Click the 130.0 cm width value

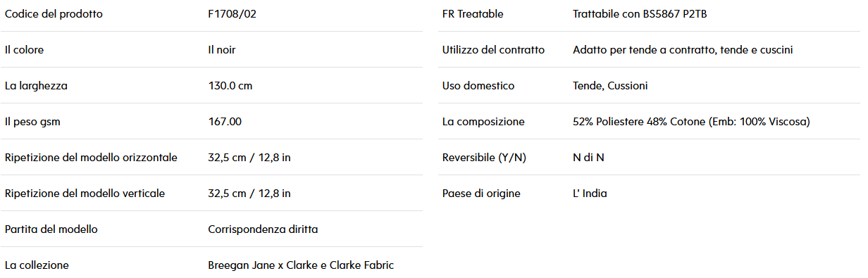coord(230,86)
